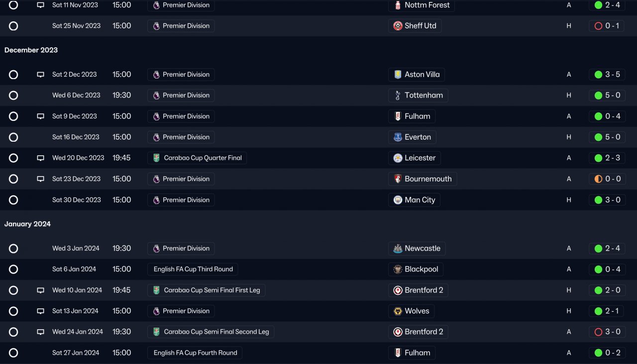The height and width of the screenshot is (364, 637).
Task: Click Premier Division tag on Fulham 9 Dec match
Action: coord(181,116)
